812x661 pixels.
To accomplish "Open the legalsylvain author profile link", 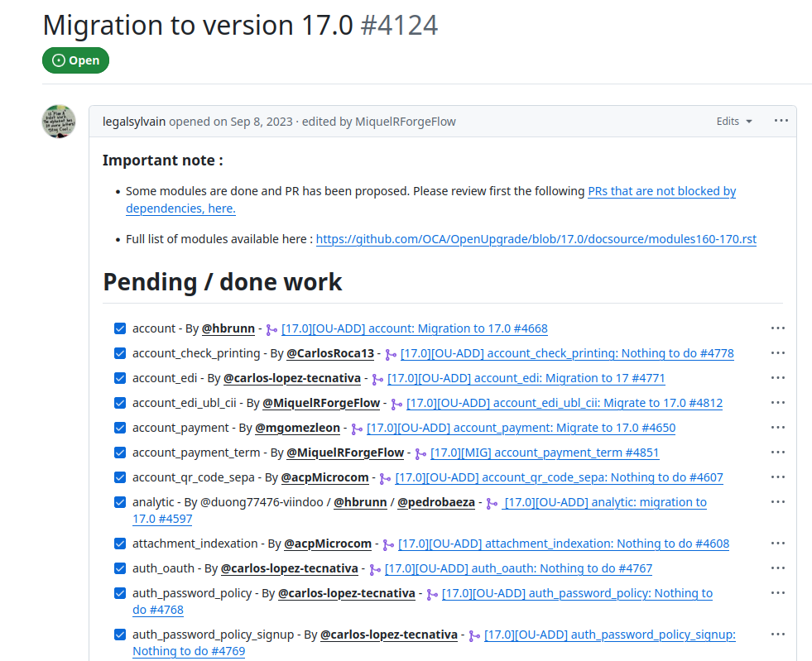I will click(134, 122).
